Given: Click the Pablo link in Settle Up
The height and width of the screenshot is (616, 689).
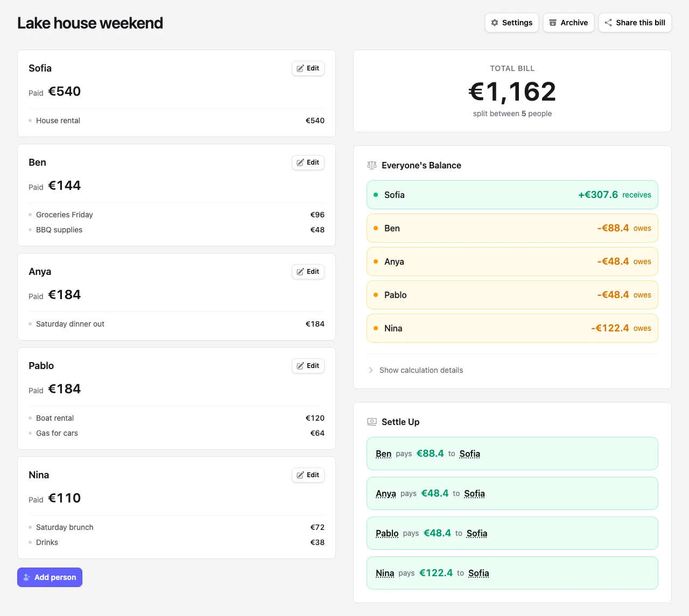Looking at the screenshot, I should coord(387,533).
